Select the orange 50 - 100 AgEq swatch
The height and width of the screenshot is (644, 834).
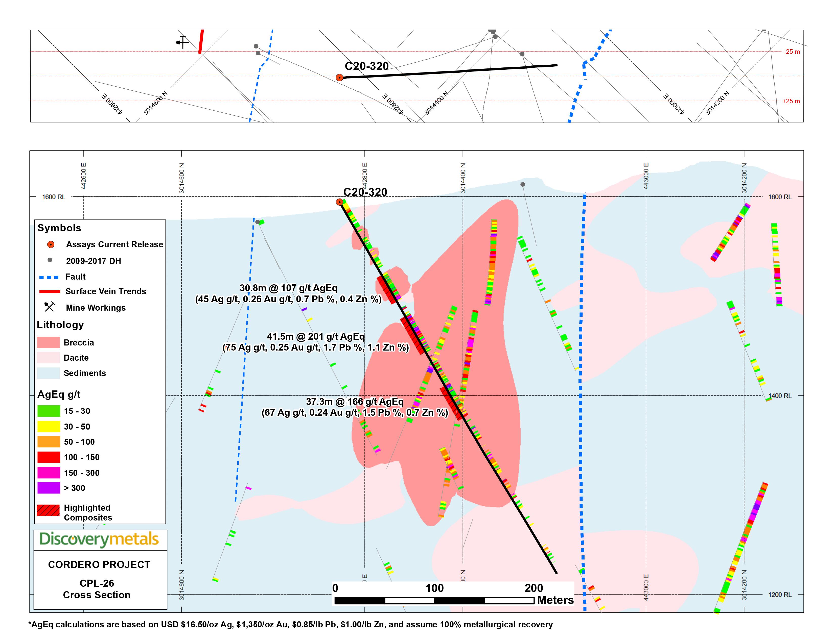[49, 442]
